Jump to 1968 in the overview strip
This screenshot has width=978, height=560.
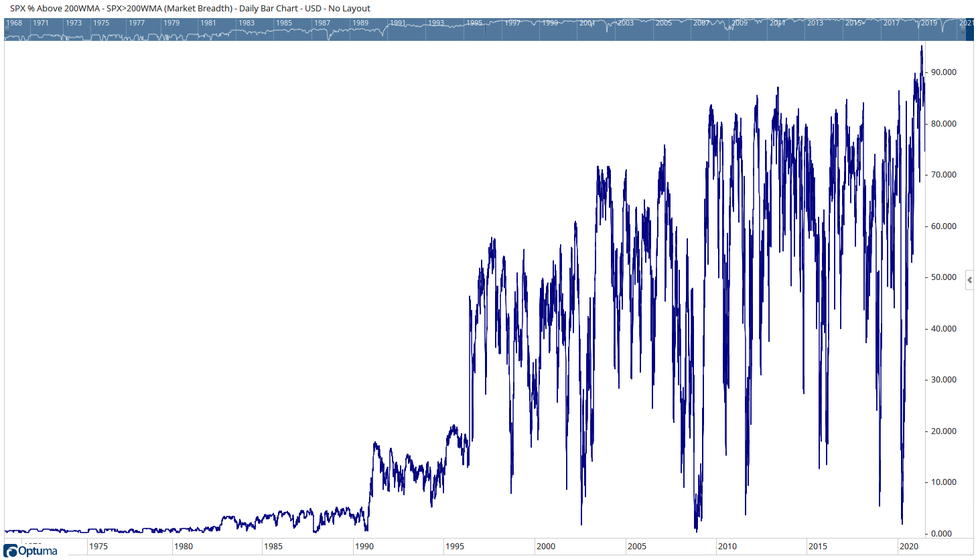[x=14, y=23]
